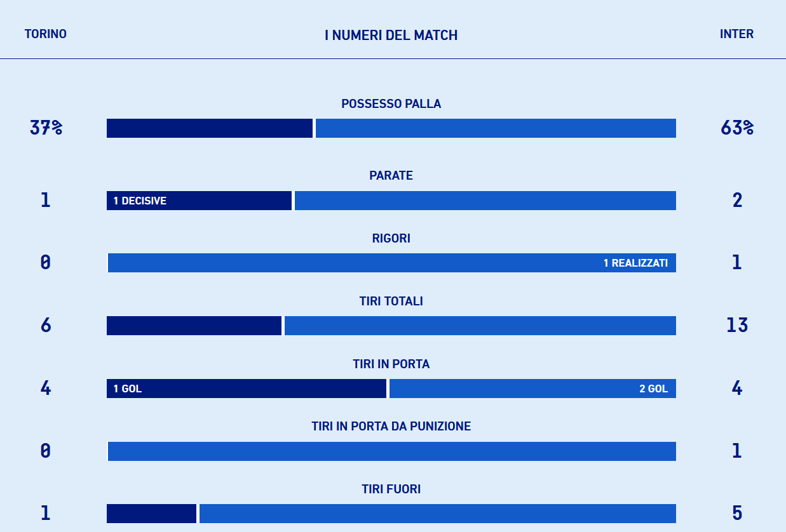Click the PARATE stat label
Image resolution: width=786 pixels, height=532 pixels.
tap(391, 176)
